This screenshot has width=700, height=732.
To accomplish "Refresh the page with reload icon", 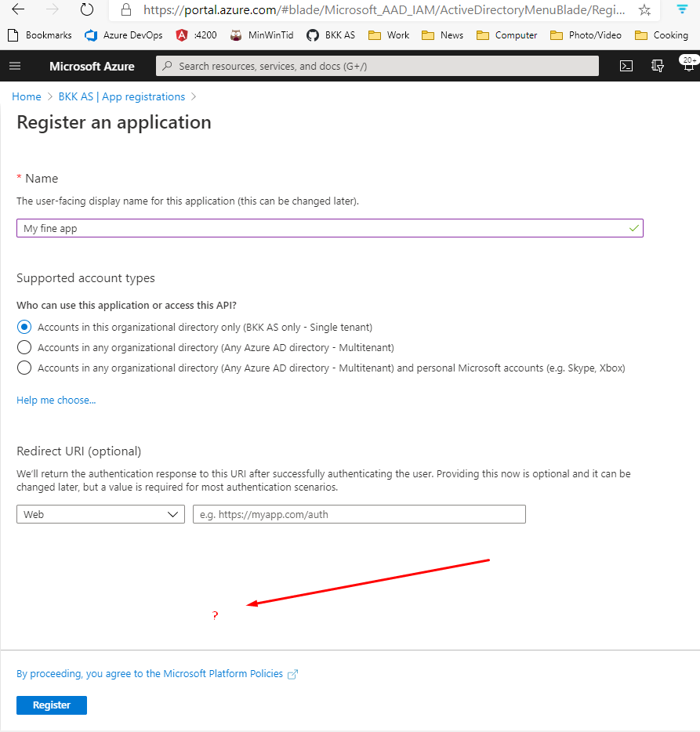I will click(x=86, y=10).
